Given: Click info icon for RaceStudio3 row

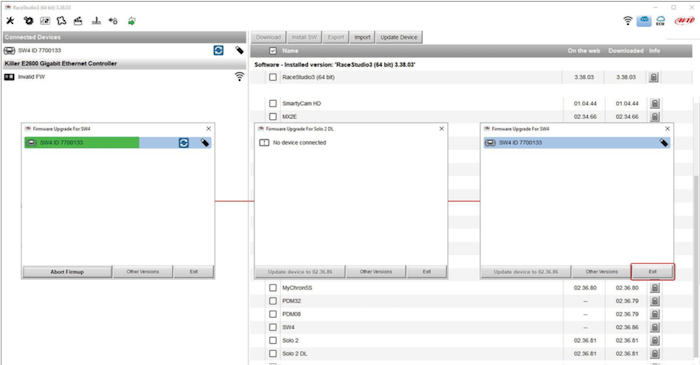Looking at the screenshot, I should (x=654, y=77).
